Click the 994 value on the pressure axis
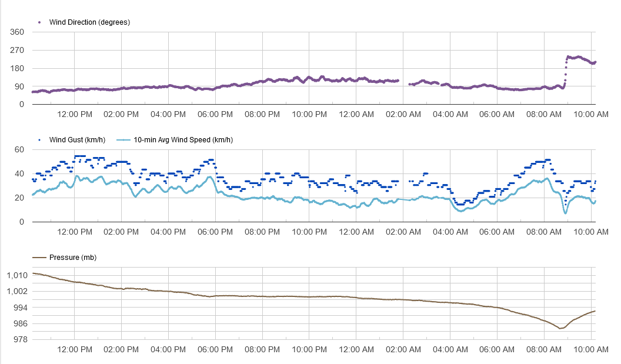This screenshot has width=621, height=364. pyautogui.click(x=21, y=308)
